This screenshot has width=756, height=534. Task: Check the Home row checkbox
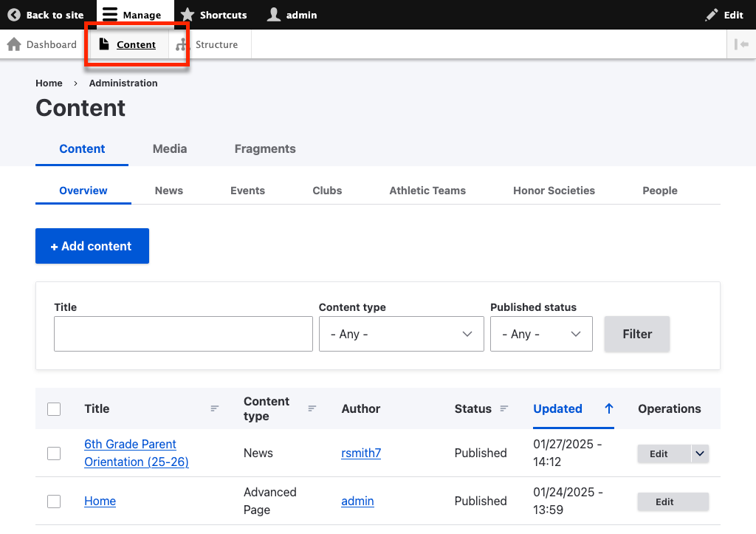click(54, 502)
